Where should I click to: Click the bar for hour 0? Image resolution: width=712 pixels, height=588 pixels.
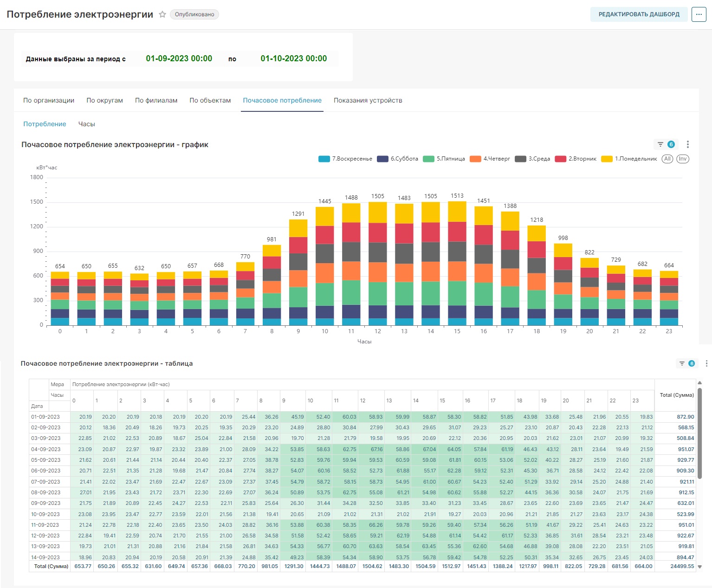(60, 298)
